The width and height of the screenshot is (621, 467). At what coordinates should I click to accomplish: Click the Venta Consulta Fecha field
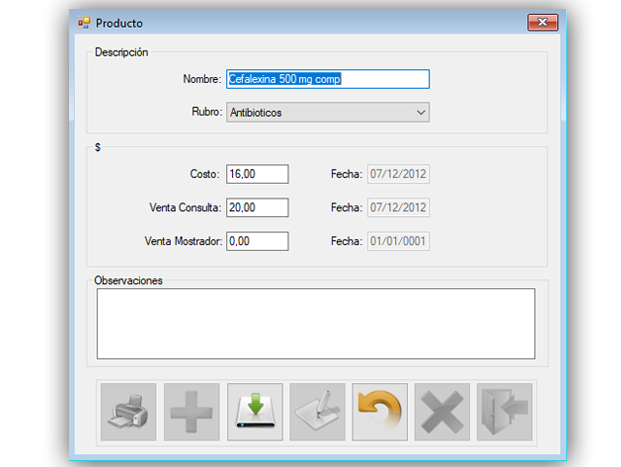[398, 208]
